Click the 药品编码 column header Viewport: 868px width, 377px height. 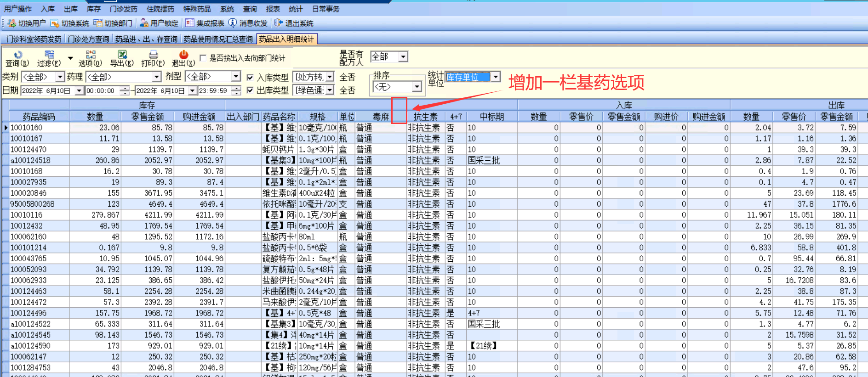click(x=39, y=117)
